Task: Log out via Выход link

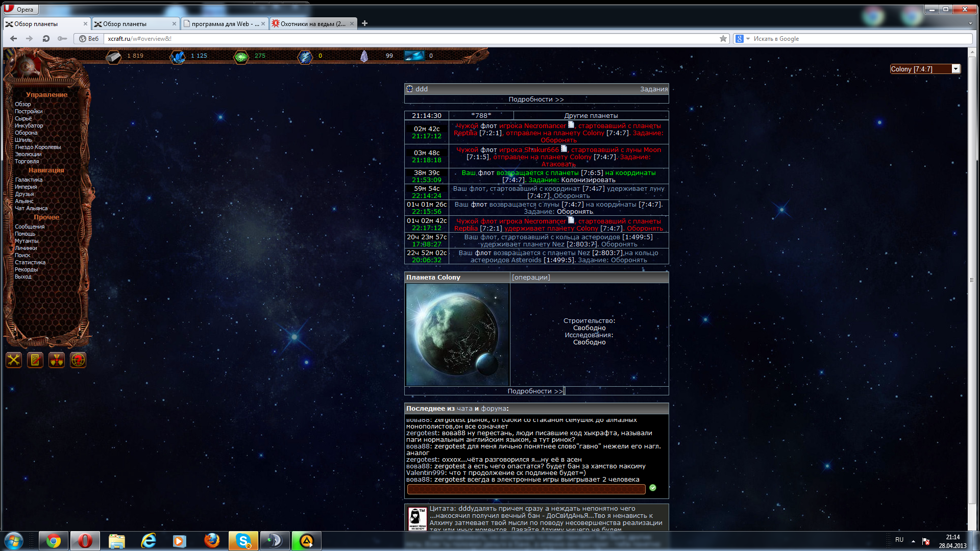Action: (23, 277)
